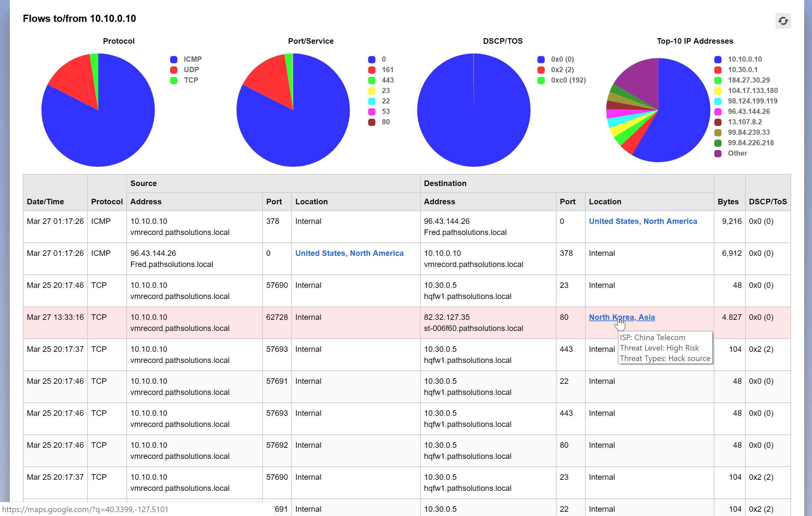
Task: Click 10.30.0.1 red legend marker
Action: coord(718,70)
